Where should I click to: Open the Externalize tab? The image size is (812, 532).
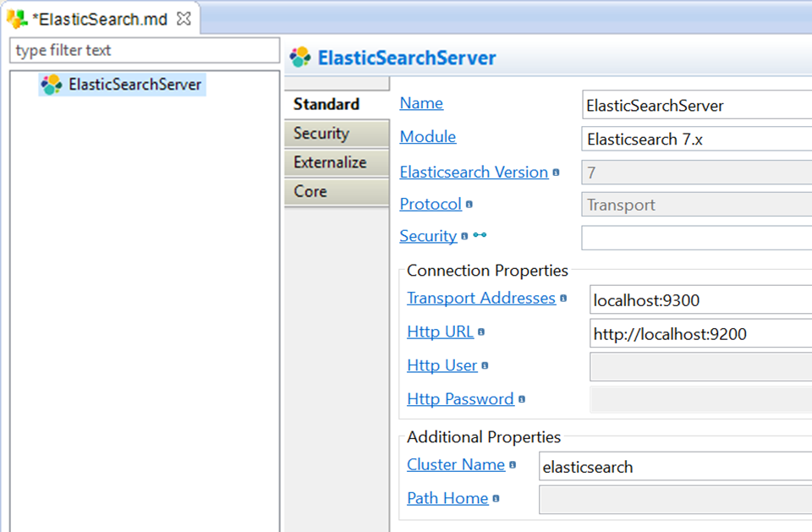(x=330, y=162)
